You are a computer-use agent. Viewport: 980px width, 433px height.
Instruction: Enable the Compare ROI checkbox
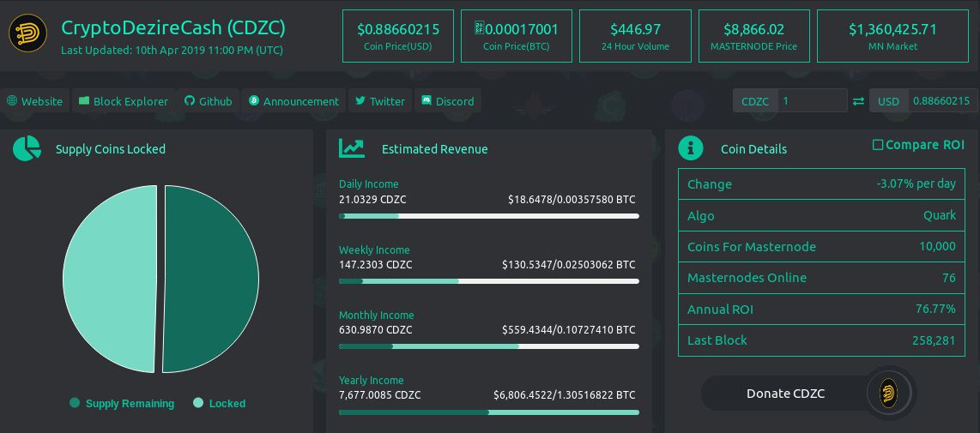click(x=878, y=145)
